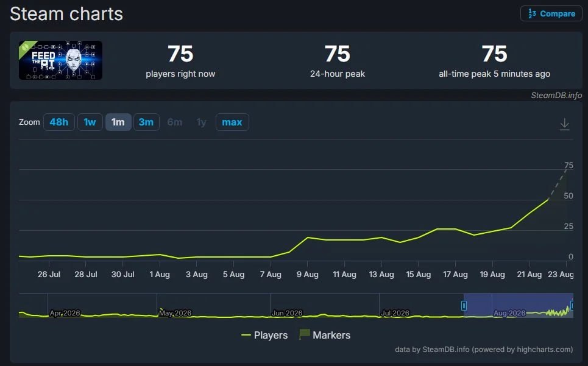Click the 25 y-axis value
Viewport: 588px width, 366px height.
(x=569, y=227)
